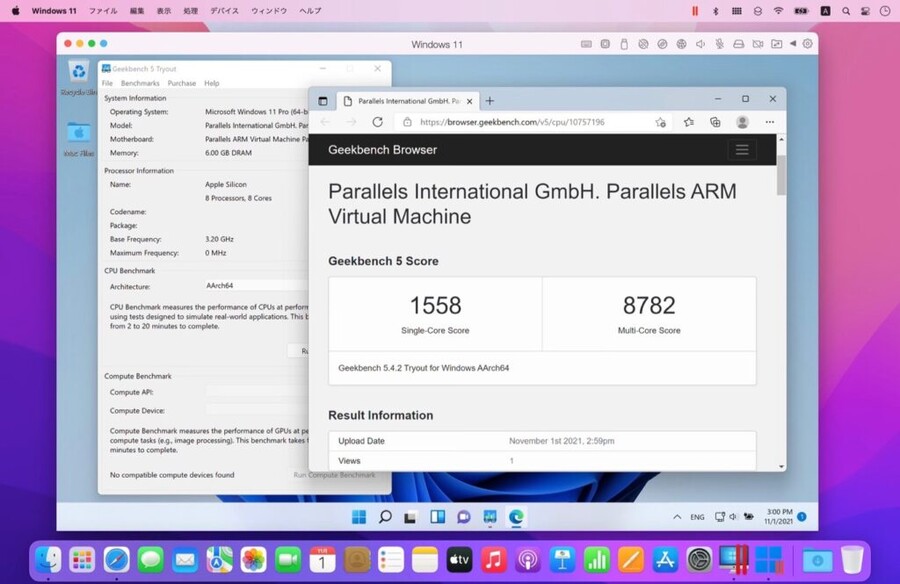Open Help menu in Geekbench 5

tap(212, 83)
